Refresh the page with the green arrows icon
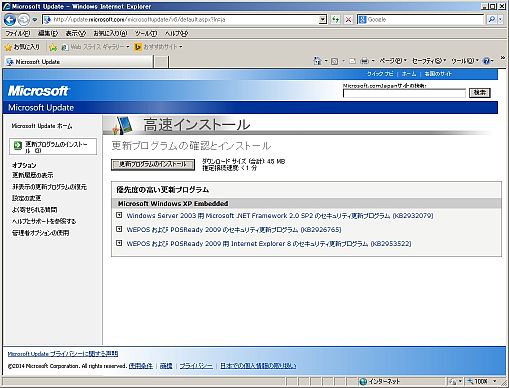The width and height of the screenshot is (509, 388). coord(336,20)
